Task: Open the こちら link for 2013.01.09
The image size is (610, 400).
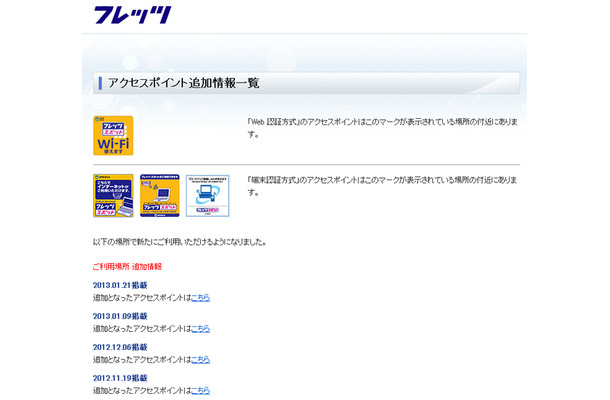Action: [200, 328]
